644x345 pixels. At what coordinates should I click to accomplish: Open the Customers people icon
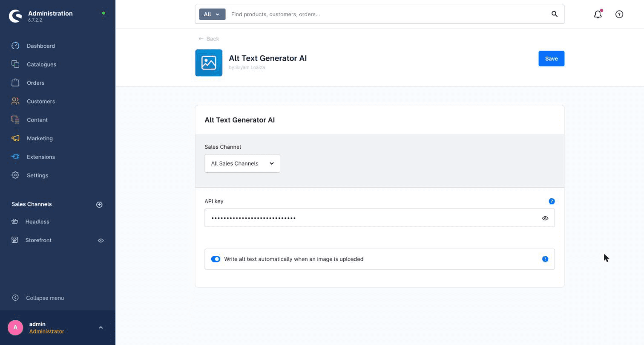tap(15, 101)
